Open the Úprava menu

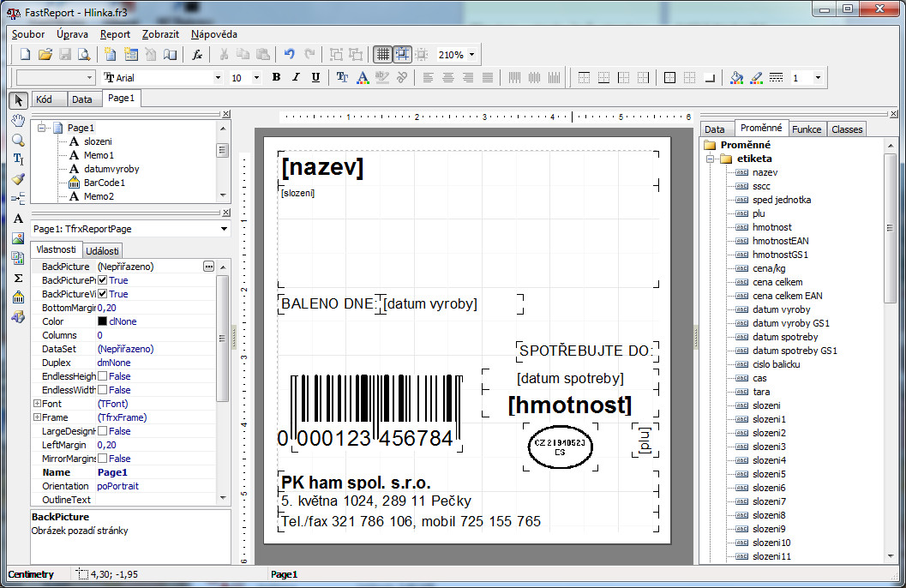click(72, 34)
